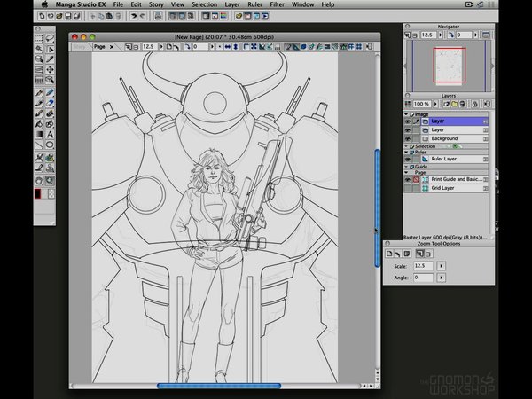Viewport: 532px width, 399px height.
Task: Toggle the transparent color swatch in toolbox
Action: click(51, 194)
